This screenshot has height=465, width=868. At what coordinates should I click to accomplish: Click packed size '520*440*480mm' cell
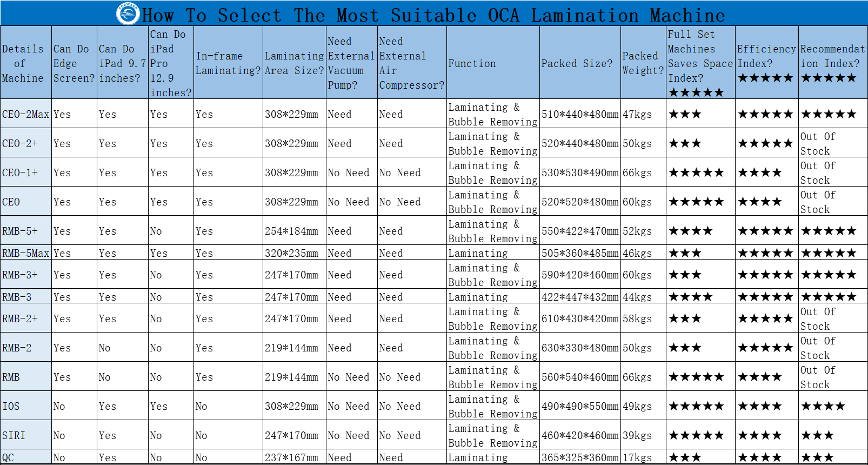580,143
